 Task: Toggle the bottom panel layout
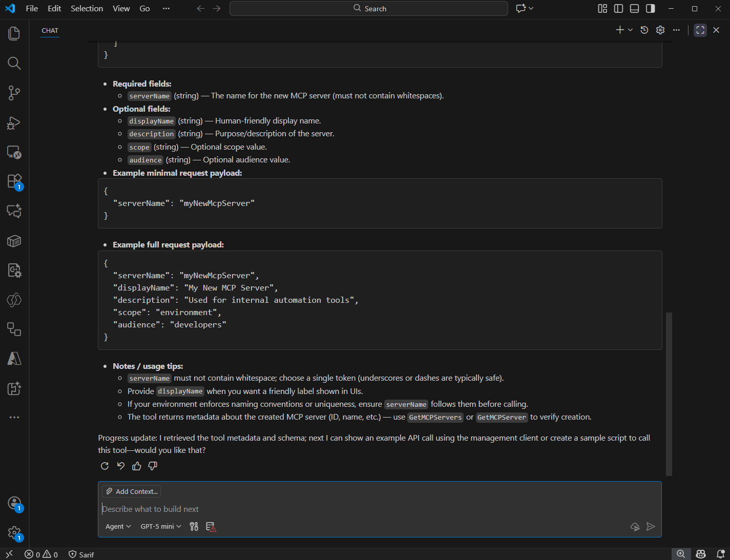tap(634, 9)
